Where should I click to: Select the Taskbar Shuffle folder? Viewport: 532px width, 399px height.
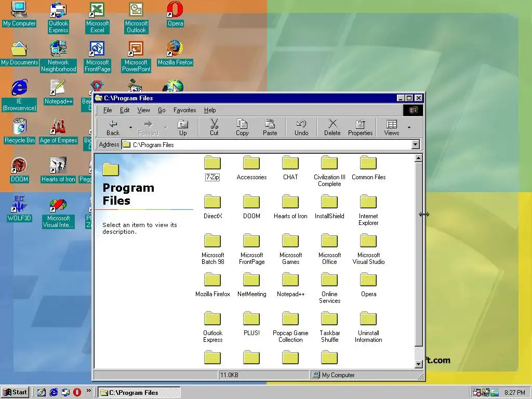(329, 327)
